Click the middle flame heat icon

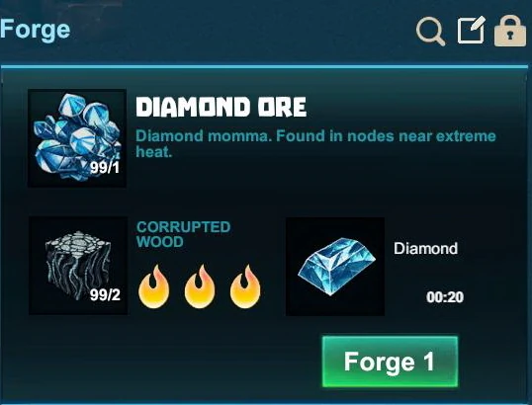[200, 286]
